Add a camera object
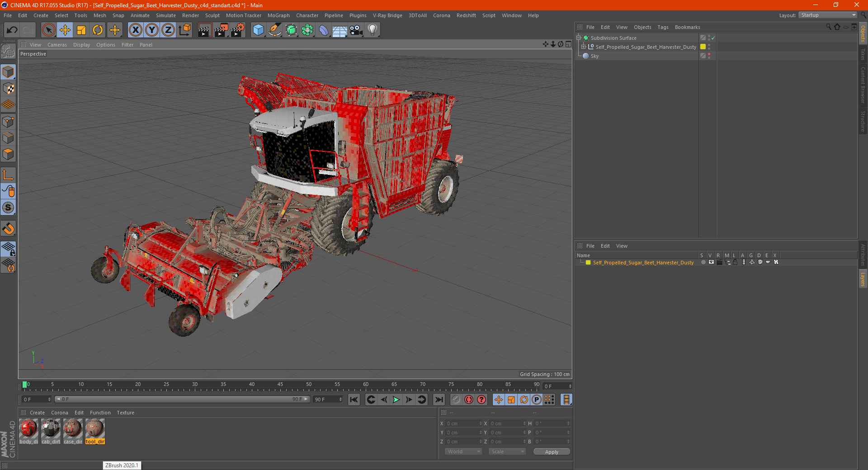Image resolution: width=868 pixels, height=470 pixels. (356, 30)
